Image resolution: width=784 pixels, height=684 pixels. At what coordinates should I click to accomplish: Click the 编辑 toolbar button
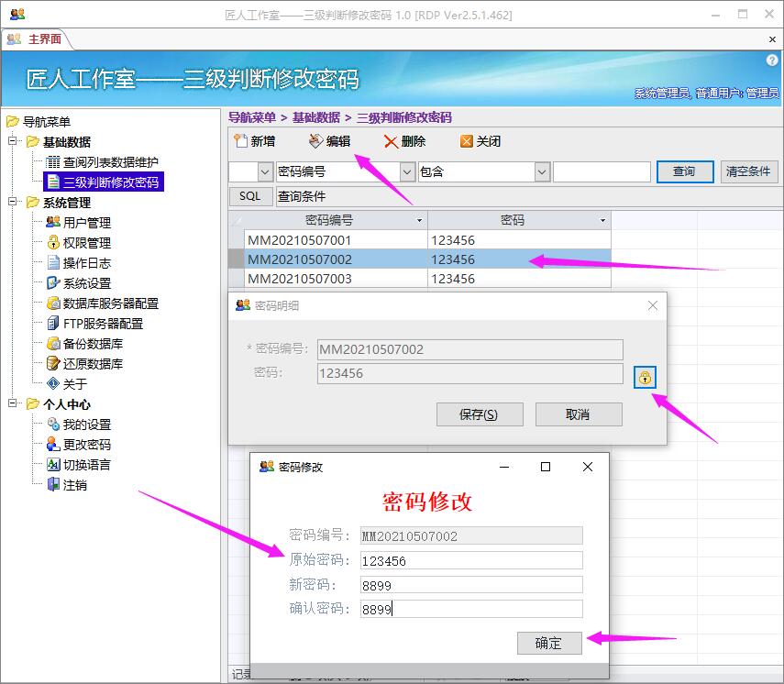(329, 141)
